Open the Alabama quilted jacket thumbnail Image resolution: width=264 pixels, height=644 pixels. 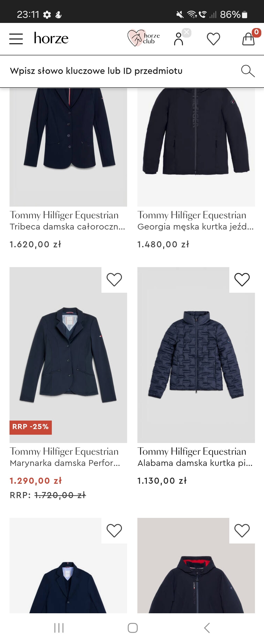coord(196,355)
